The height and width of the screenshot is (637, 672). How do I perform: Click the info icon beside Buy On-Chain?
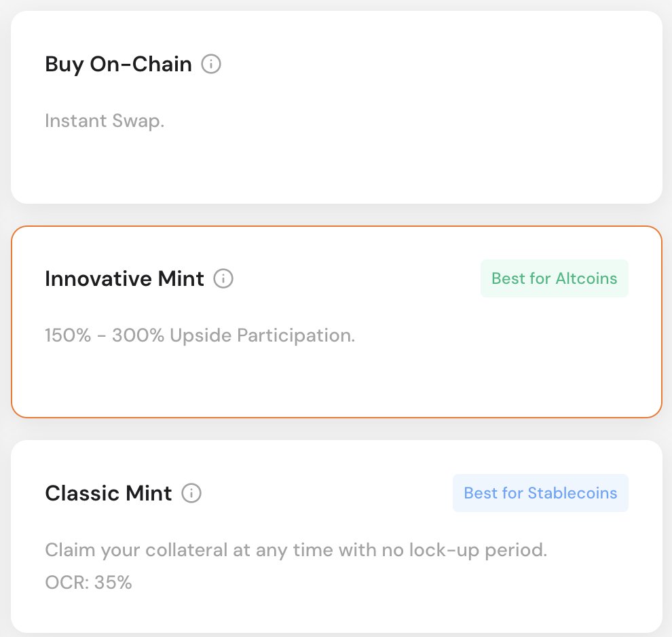[x=212, y=65]
